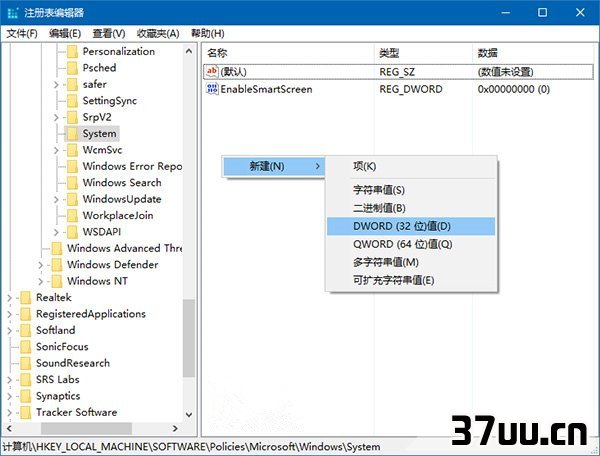The width and height of the screenshot is (600, 456).
Task: Expand the SrpV2 key
Action: pos(56,117)
